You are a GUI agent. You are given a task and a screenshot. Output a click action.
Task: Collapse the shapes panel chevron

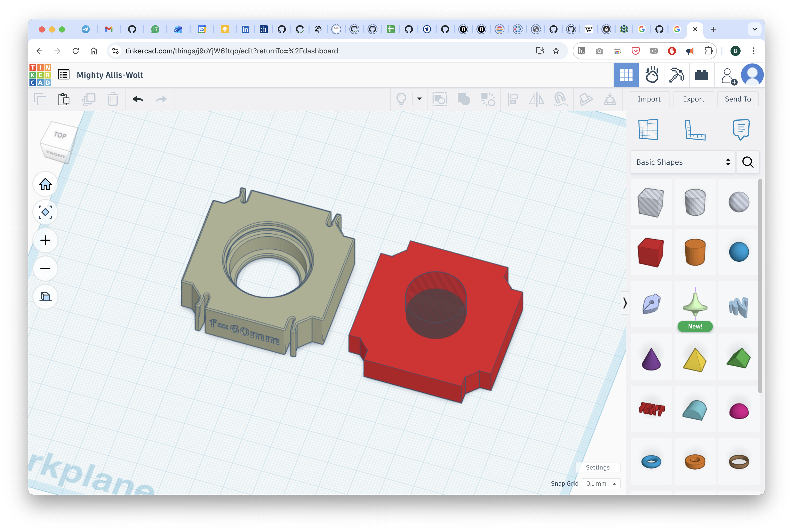click(x=625, y=303)
